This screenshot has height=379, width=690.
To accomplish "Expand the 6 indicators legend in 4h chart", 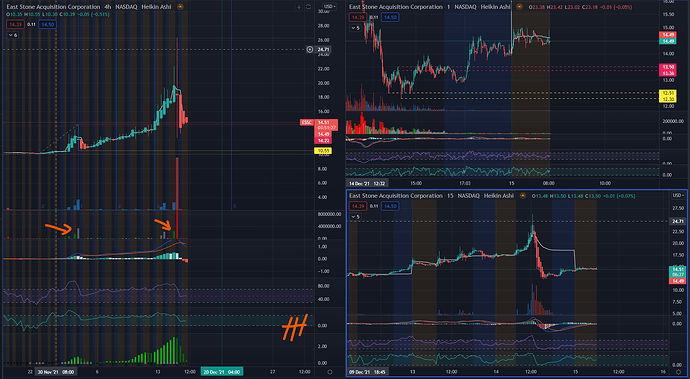I will coord(13,35).
